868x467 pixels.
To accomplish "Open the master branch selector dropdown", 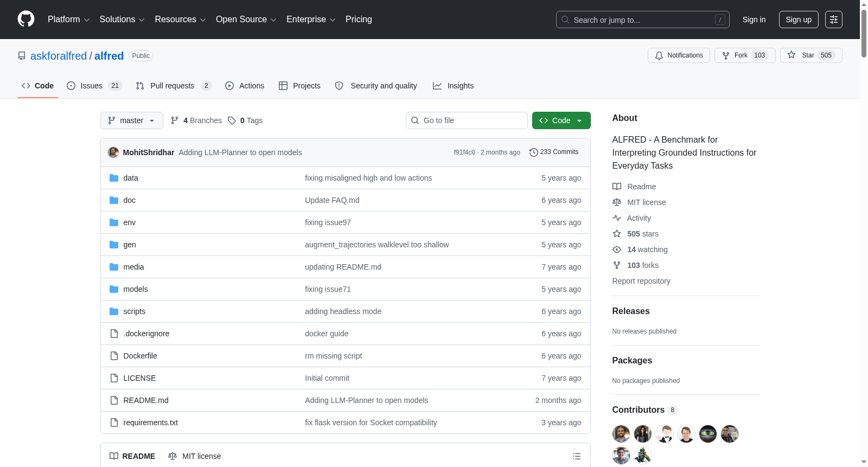I will (132, 120).
